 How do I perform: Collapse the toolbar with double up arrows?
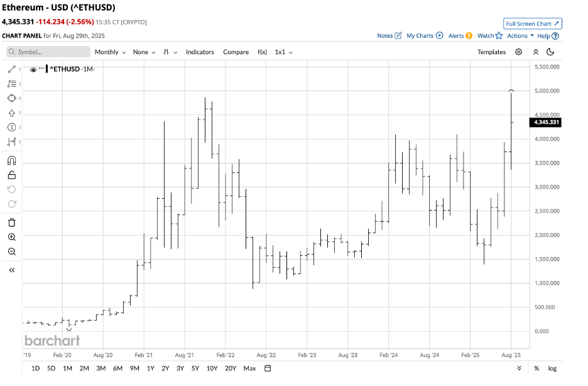pos(536,52)
